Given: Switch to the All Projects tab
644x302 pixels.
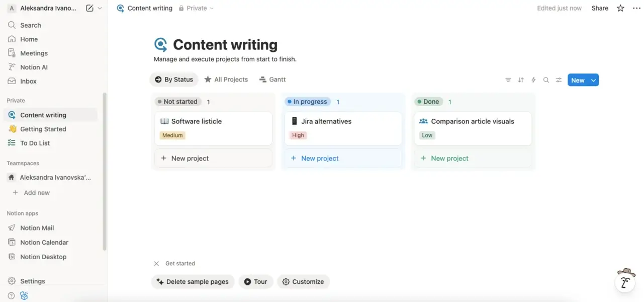Looking at the screenshot, I should point(226,80).
